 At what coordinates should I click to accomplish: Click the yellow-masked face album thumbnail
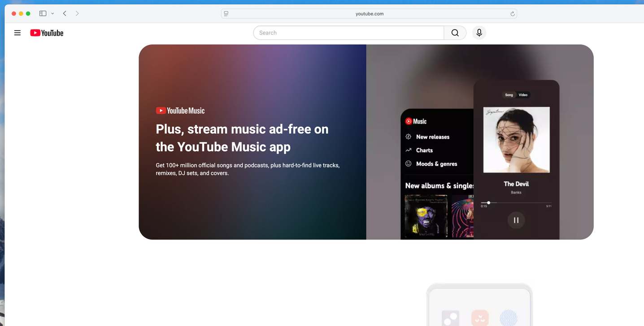426,216
